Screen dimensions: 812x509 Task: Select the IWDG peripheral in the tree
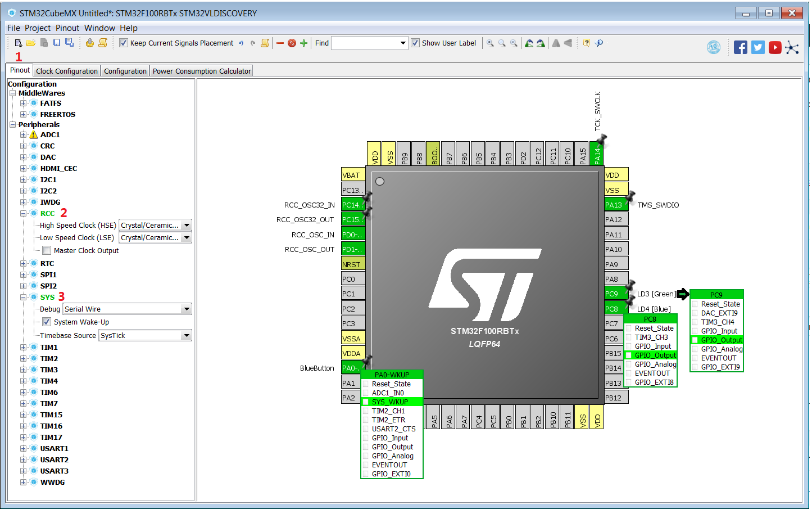(x=50, y=202)
